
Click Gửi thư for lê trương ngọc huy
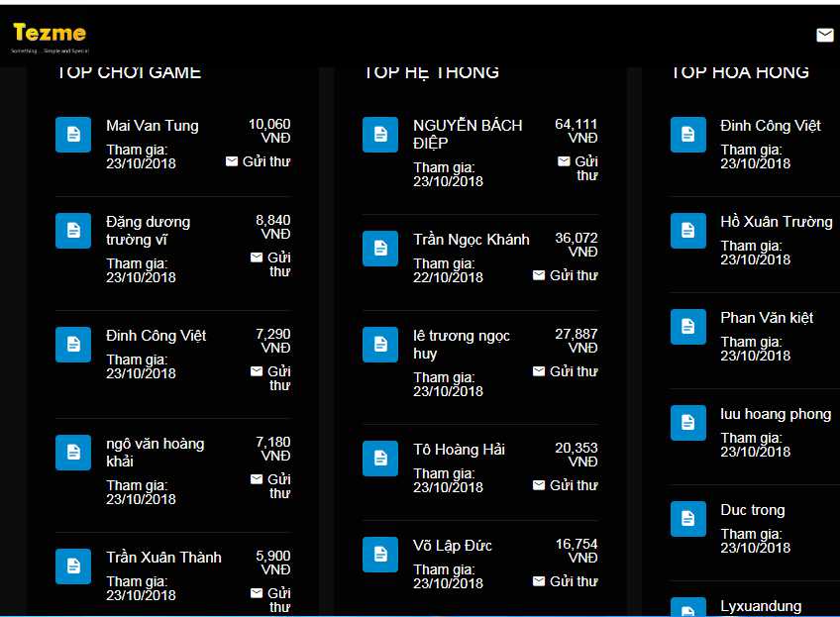click(565, 371)
